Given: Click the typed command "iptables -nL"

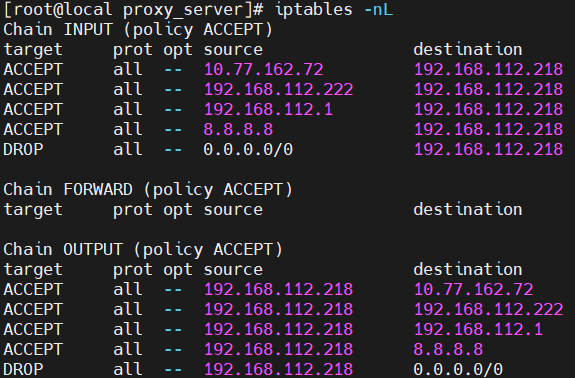Looking at the screenshot, I should click(334, 10).
